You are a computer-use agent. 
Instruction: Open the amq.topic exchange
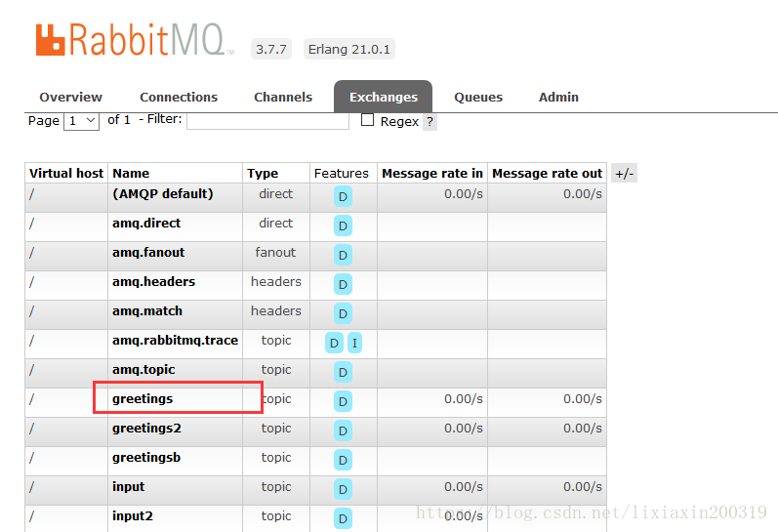click(143, 370)
